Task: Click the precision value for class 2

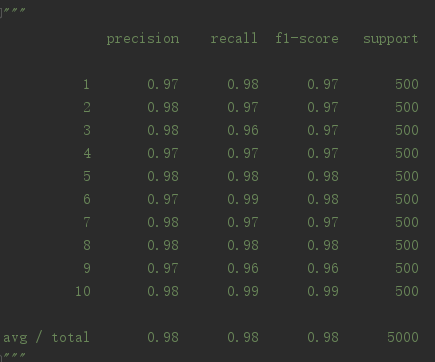Action: point(163,107)
